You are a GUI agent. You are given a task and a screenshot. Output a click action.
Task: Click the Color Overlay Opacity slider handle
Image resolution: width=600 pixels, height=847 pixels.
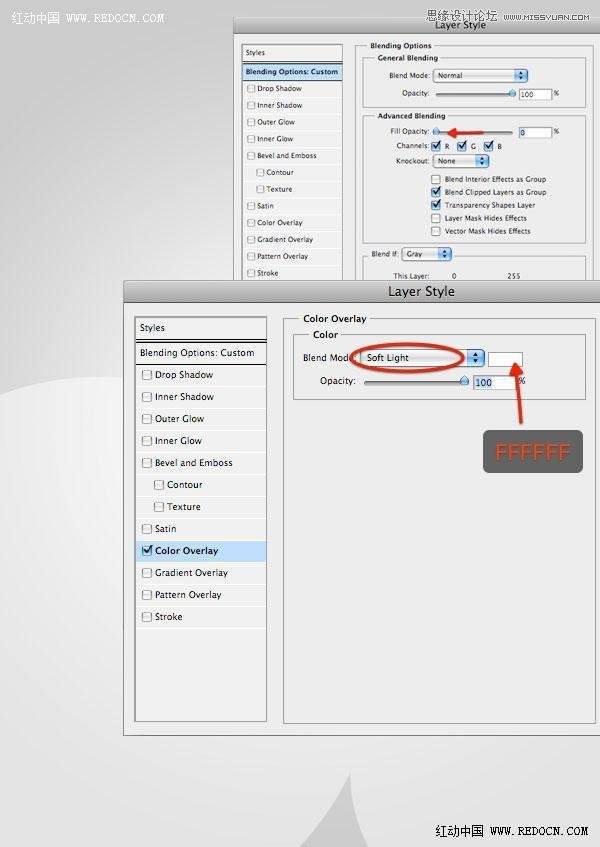(x=464, y=381)
